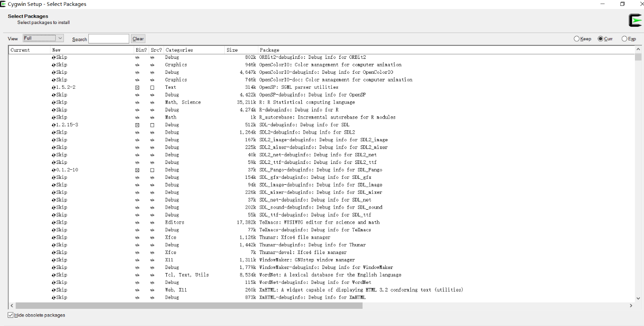
Task: Click the vertical scrollbar thumb of package list
Action: 638,57
